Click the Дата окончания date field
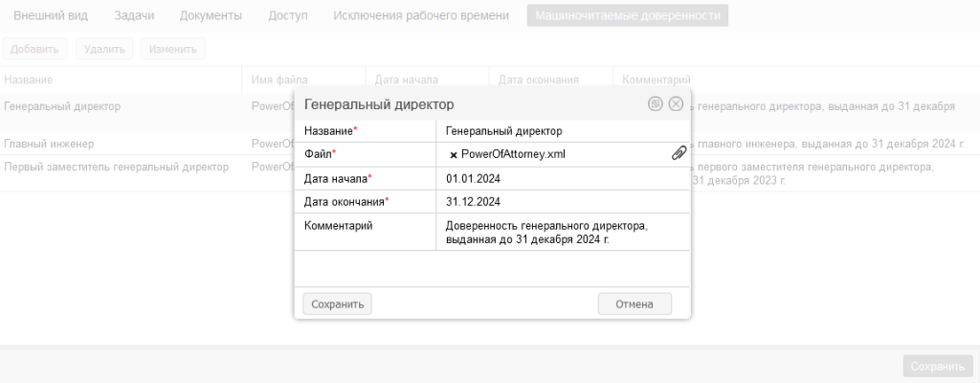This screenshot has width=980, height=383. [561, 202]
